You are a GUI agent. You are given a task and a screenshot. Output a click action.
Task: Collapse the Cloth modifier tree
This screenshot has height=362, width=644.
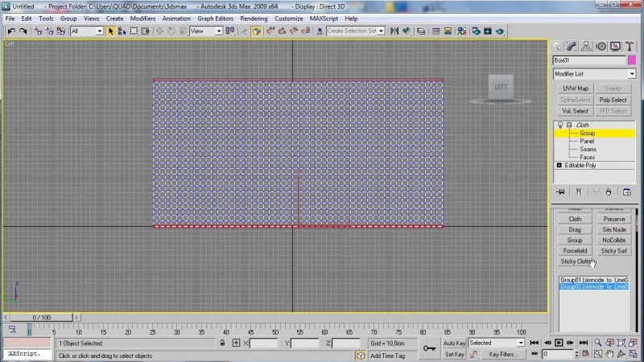pyautogui.click(x=569, y=125)
